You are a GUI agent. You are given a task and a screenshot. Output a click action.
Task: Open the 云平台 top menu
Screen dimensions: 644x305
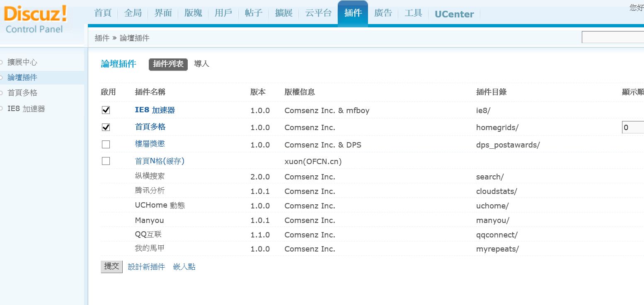[x=318, y=13]
